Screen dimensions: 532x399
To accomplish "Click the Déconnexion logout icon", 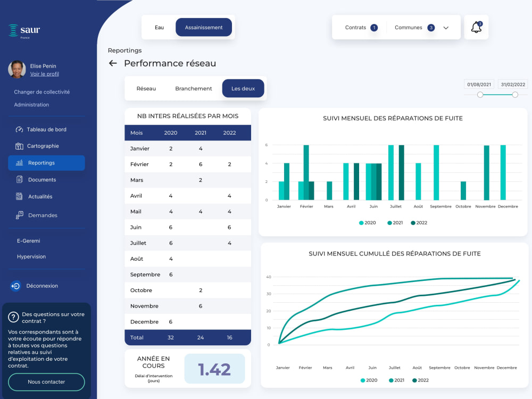I will [x=15, y=286].
